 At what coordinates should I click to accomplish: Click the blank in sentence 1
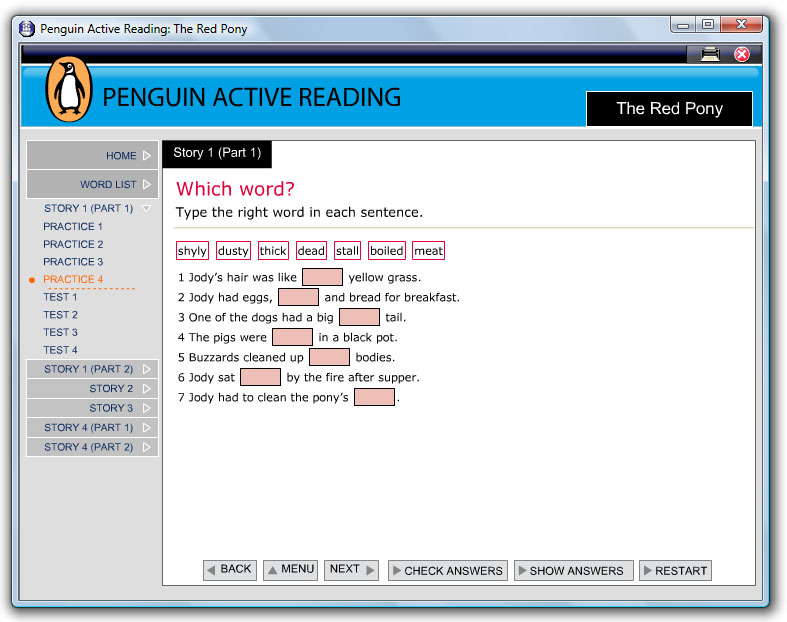click(x=322, y=277)
